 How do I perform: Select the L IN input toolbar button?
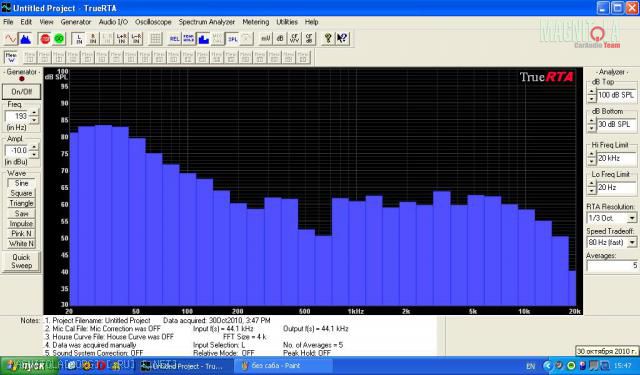pyautogui.click(x=79, y=39)
